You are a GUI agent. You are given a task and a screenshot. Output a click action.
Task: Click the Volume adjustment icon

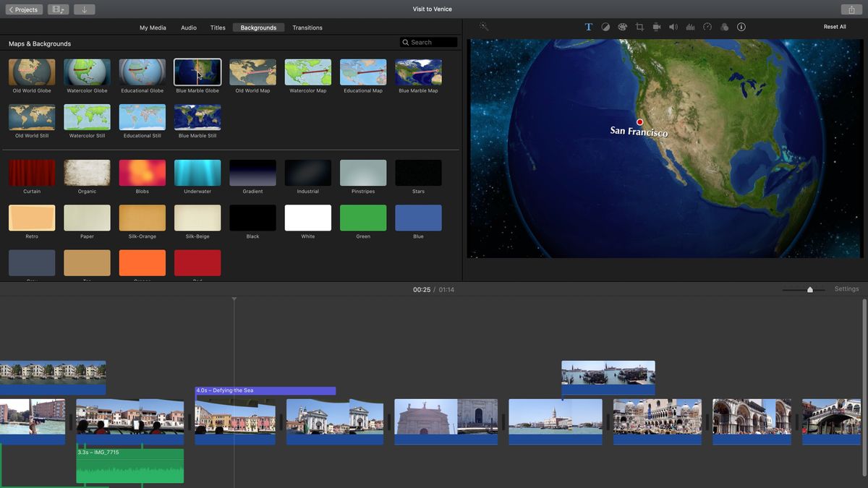673,27
